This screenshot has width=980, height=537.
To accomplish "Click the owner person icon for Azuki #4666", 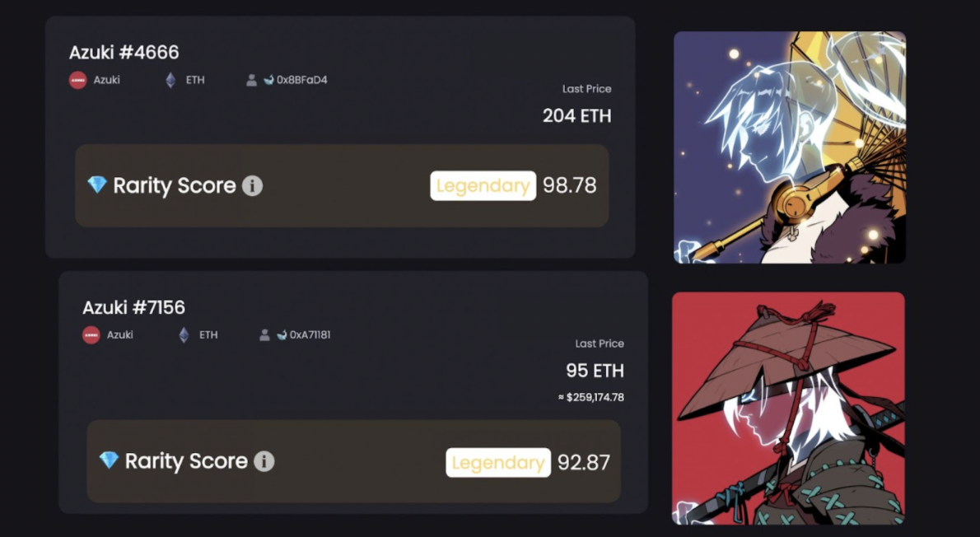I will (251, 80).
